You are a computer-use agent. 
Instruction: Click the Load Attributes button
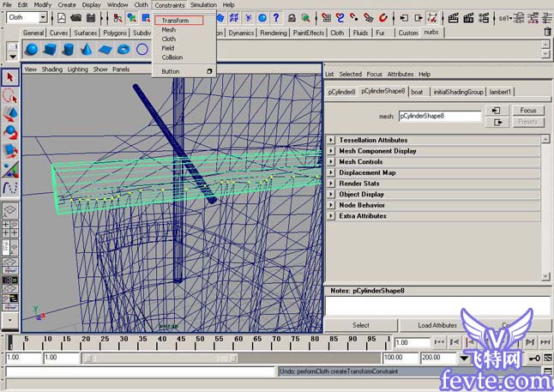pos(437,325)
